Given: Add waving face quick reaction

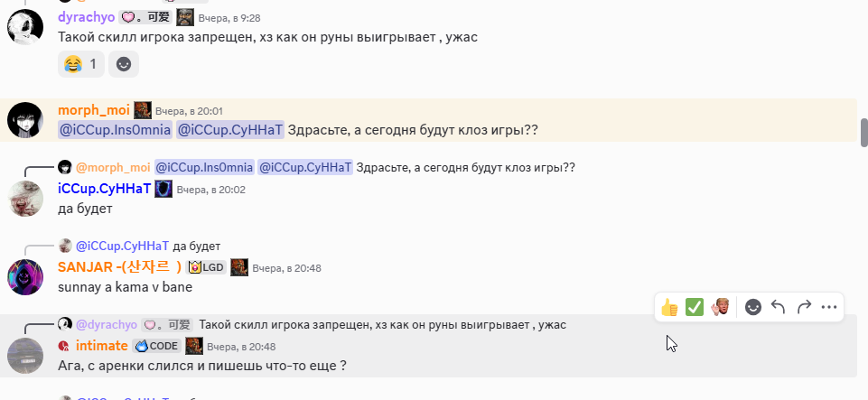Looking at the screenshot, I should click(720, 307).
